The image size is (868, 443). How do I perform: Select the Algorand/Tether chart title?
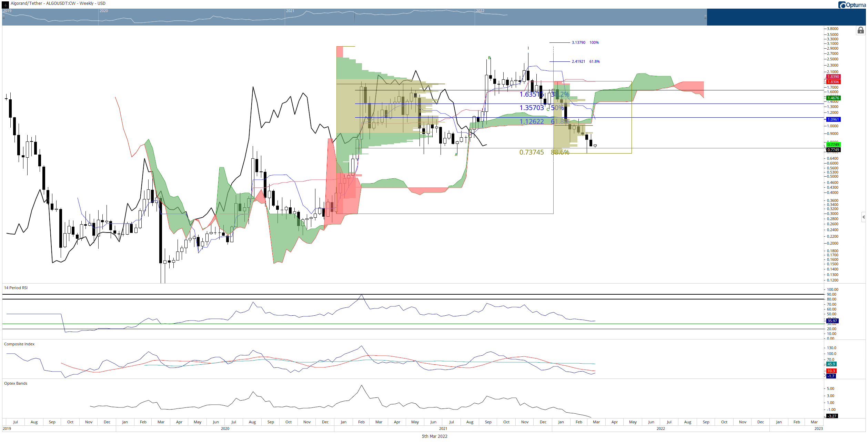click(x=58, y=3)
